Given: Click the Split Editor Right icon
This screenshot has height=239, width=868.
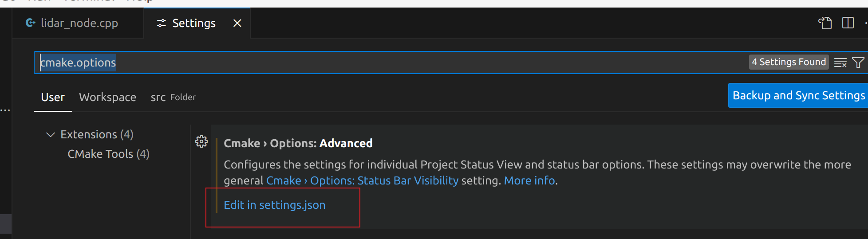Looking at the screenshot, I should coord(848,23).
